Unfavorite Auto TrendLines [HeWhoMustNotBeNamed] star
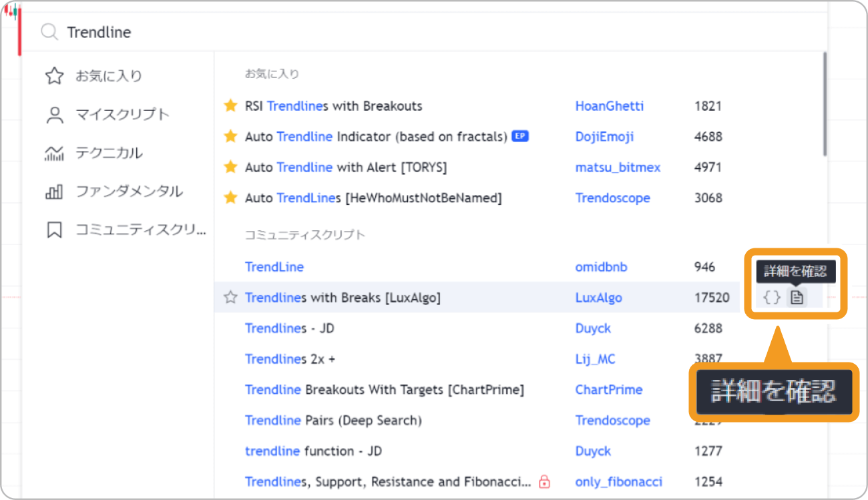This screenshot has width=868, height=500. tap(230, 198)
